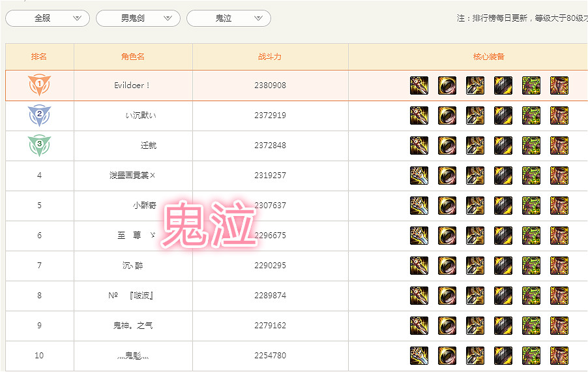The width and height of the screenshot is (588, 372).
Task: Click the 排名 column header
Action: [x=39, y=57]
